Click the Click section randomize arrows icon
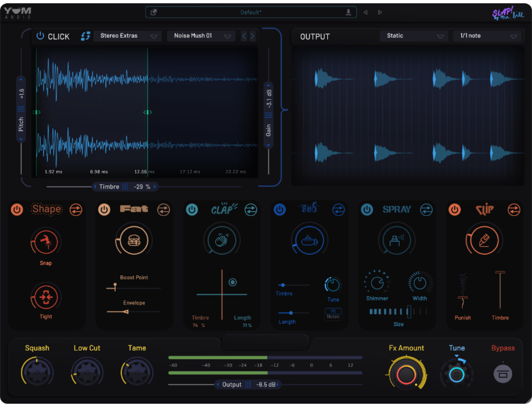Screen dimensions: 532x407 point(85,36)
